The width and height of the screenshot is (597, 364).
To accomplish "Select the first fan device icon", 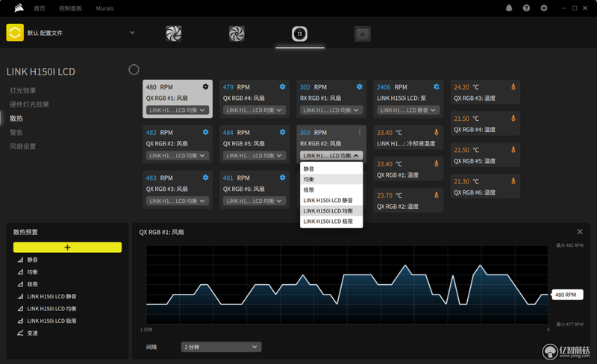I will [x=174, y=34].
